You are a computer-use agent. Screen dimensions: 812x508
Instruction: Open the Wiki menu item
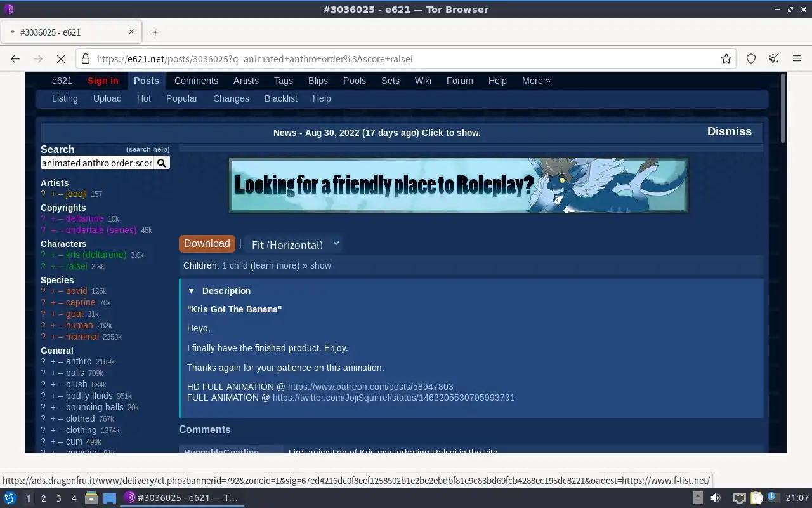point(423,81)
